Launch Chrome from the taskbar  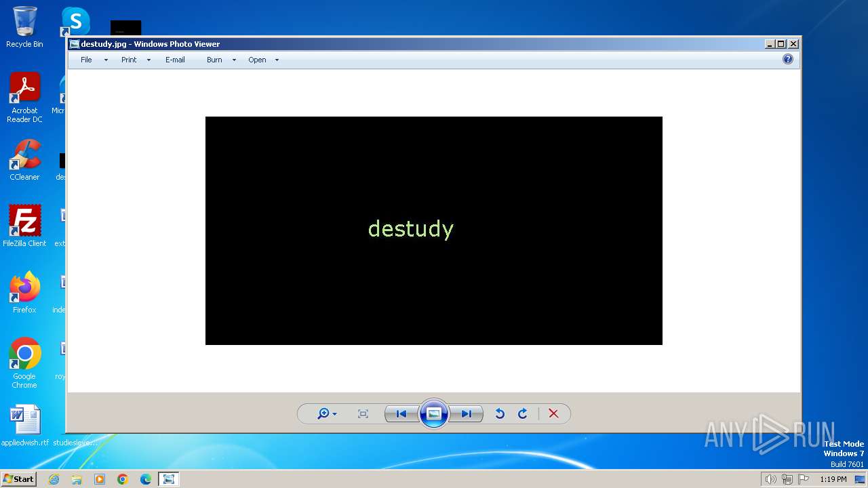123,479
